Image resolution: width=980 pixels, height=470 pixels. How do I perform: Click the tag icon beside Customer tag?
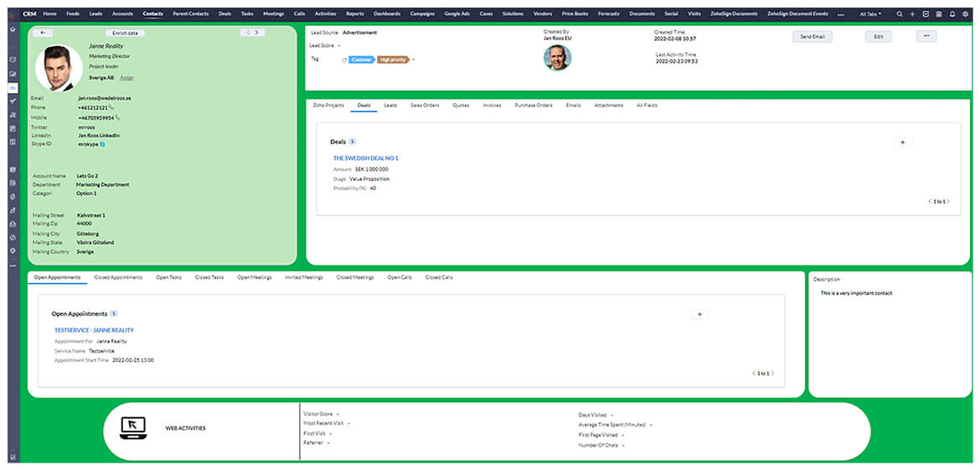point(344,60)
